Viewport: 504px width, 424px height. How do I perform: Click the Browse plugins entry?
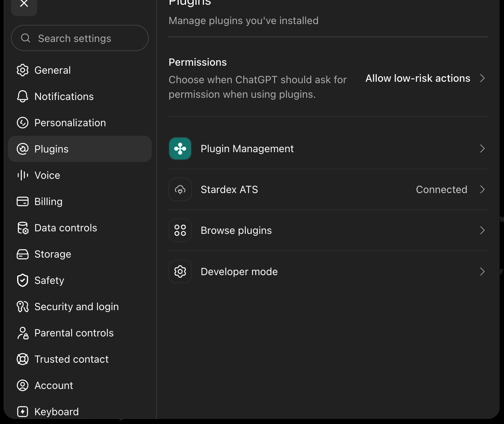coord(328,230)
